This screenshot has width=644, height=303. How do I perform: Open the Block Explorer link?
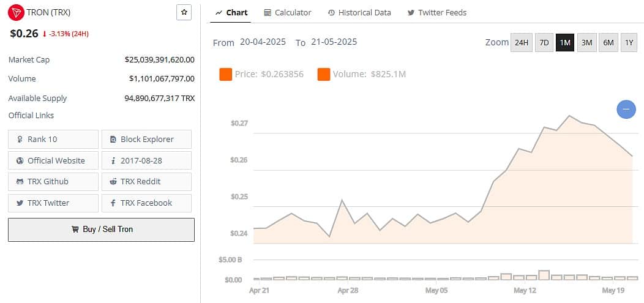pos(147,139)
